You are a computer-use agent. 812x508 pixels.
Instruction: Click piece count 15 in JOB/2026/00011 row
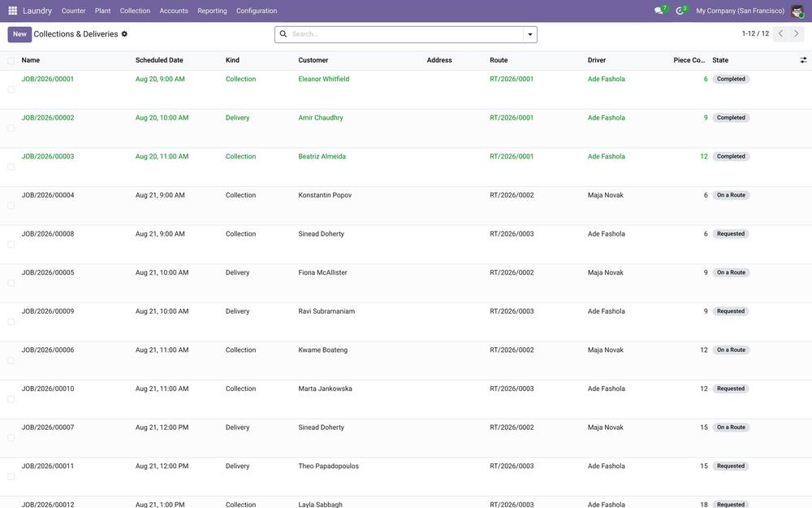coord(704,466)
